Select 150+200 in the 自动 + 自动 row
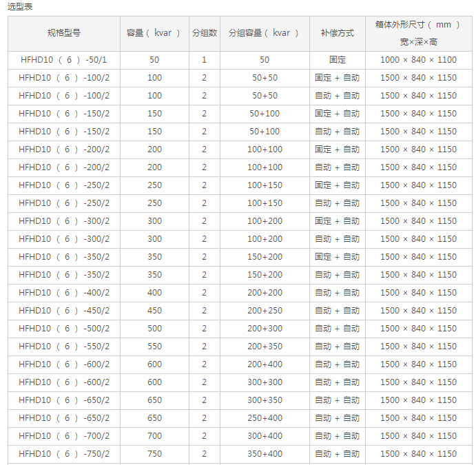The height and width of the screenshot is (465, 476). (x=265, y=275)
